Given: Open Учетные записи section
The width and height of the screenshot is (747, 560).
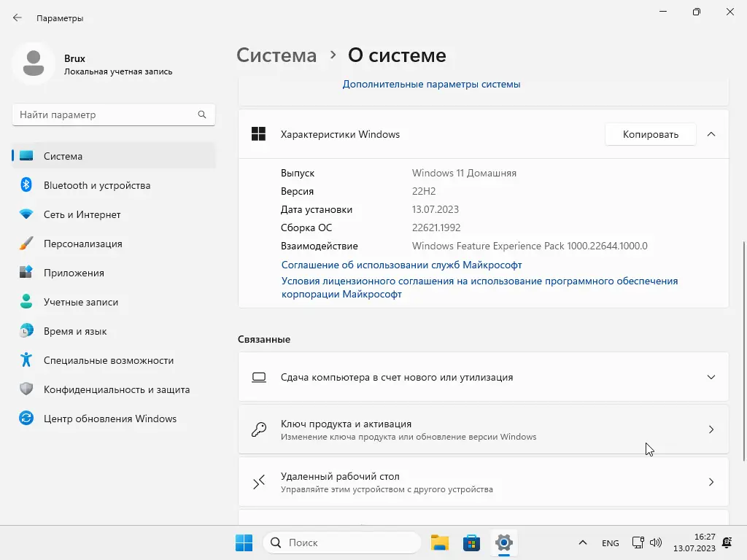Looking at the screenshot, I should pos(113,302).
